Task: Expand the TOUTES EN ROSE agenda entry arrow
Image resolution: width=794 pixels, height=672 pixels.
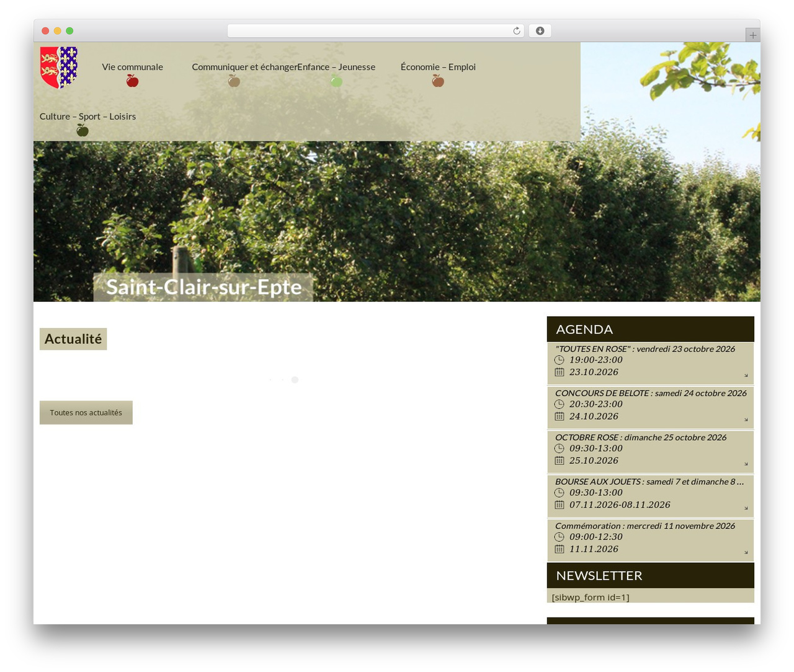Action: click(746, 375)
